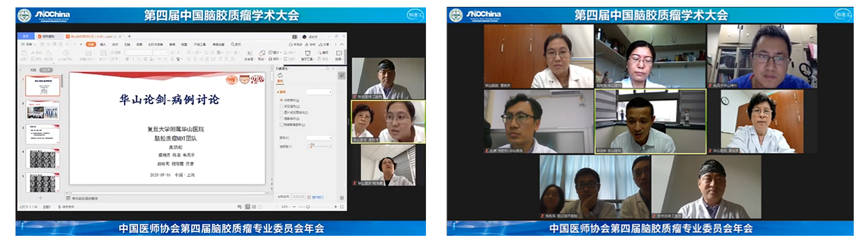This screenshot has height=242, width=868.
Task: Select the solid fill radio button
Action: (x=281, y=100)
